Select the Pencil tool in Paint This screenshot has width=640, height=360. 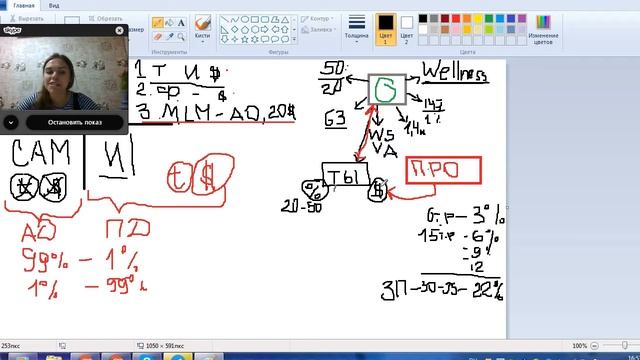point(158,22)
